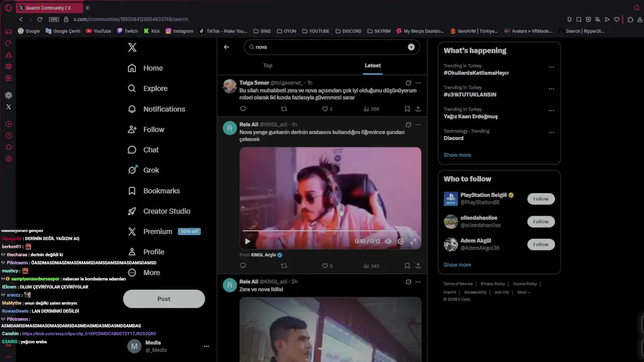Open Home in the X sidebar
The height and width of the screenshot is (362, 644).
click(x=145, y=68)
